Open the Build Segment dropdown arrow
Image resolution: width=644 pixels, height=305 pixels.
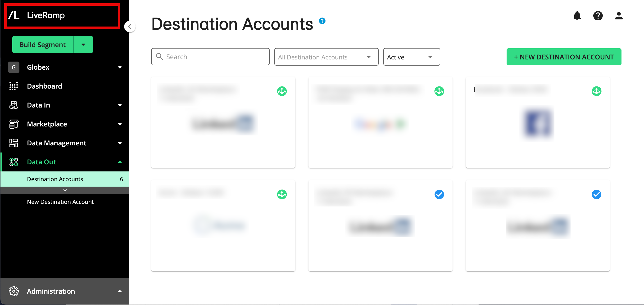click(83, 45)
